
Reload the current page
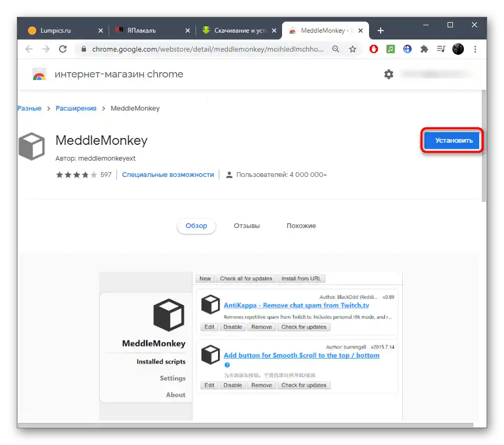63,49
